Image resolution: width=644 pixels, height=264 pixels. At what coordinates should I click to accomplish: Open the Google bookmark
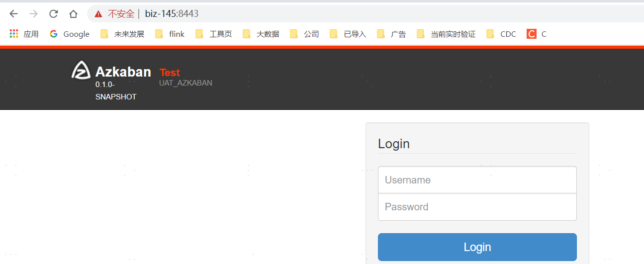point(70,34)
